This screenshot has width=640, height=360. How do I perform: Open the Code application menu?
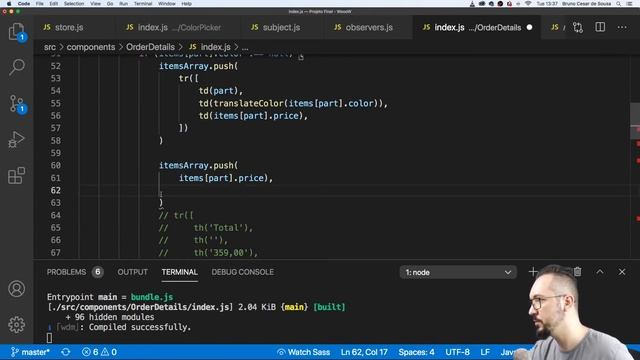[x=24, y=3]
